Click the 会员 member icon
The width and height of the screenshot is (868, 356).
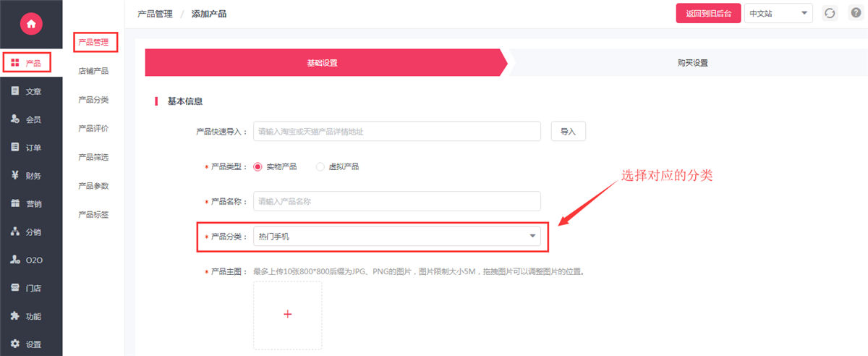click(15, 119)
